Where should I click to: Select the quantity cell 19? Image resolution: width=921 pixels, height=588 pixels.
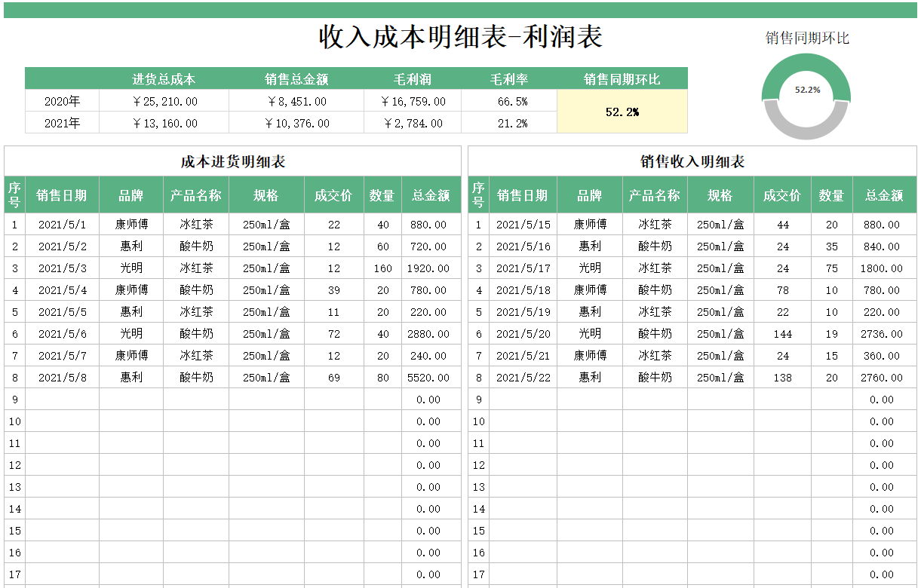[x=832, y=334]
